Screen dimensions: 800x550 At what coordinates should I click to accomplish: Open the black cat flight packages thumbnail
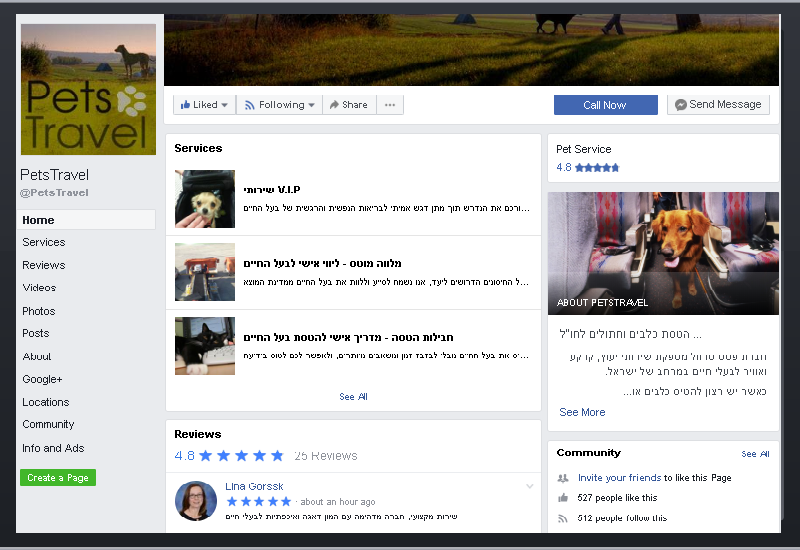click(205, 346)
